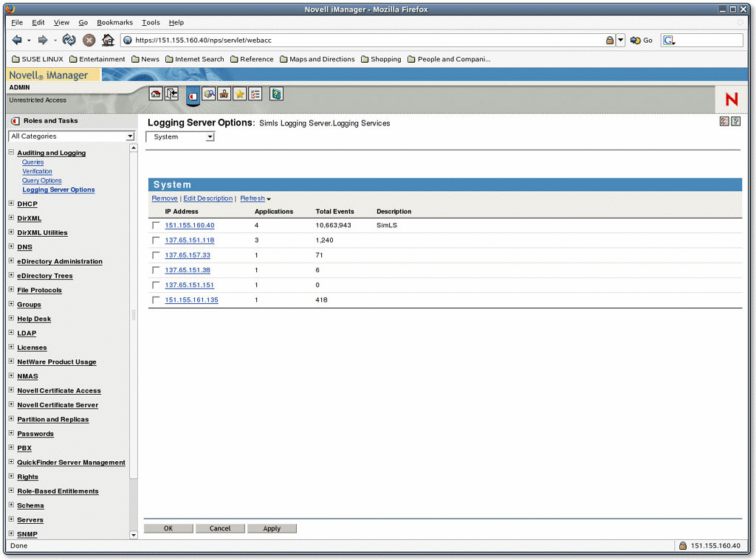Click the page options icon beside help icon
756x560 pixels.
[724, 122]
